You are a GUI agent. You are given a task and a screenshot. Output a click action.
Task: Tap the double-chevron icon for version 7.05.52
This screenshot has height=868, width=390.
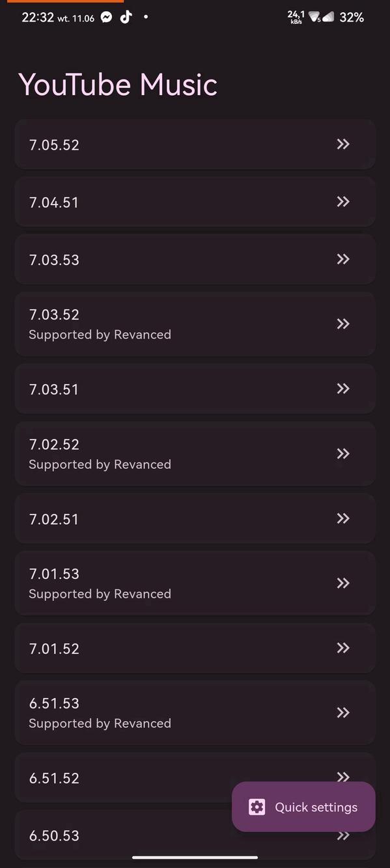343,144
